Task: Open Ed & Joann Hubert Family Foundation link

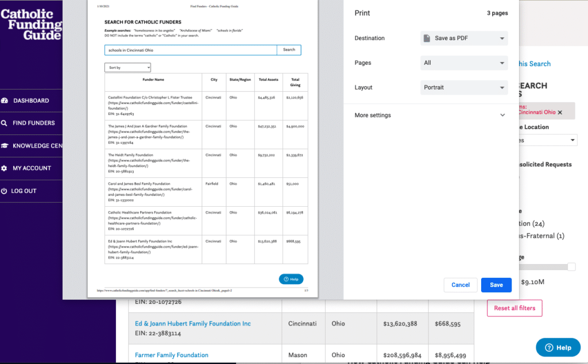Action: click(x=193, y=323)
